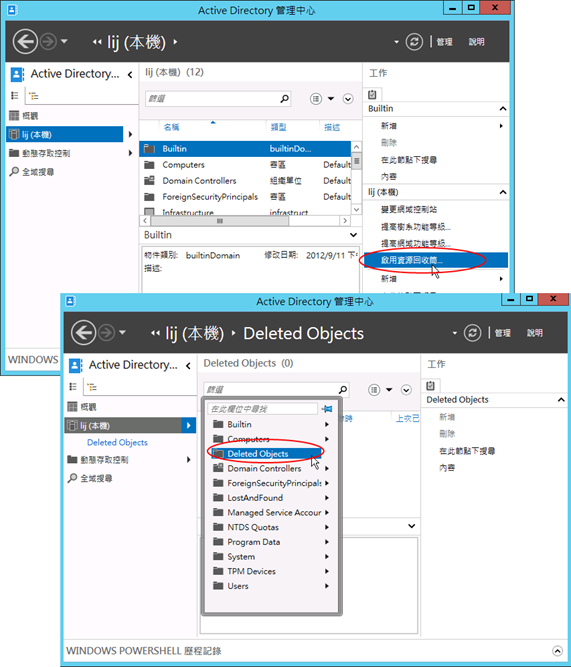Go back in the front Deleted Objects window
The image size is (571, 667).
coord(83,333)
